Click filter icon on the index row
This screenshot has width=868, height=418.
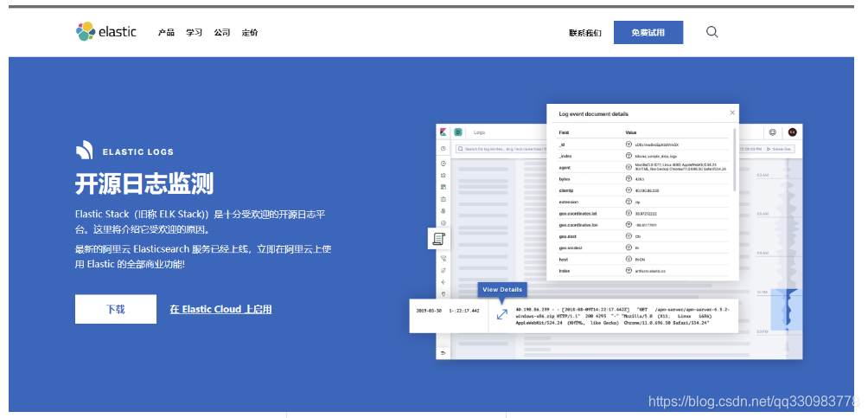(629, 271)
